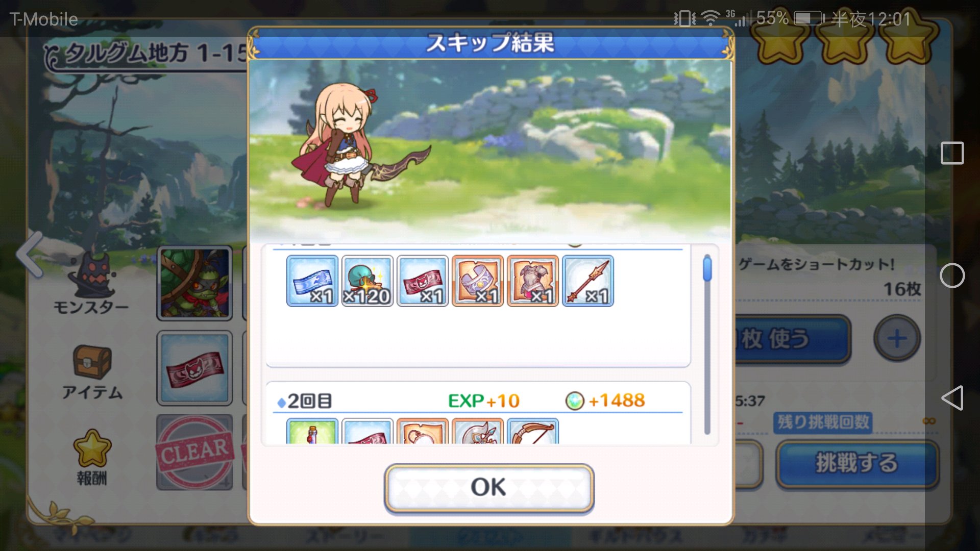This screenshot has height=551, width=980.
Task: Select the green potion item in 2回目 row
Action: (312, 431)
